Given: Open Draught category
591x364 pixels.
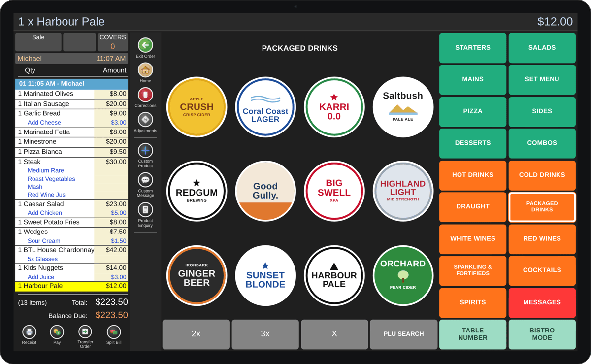Looking at the screenshot, I should (x=473, y=207).
